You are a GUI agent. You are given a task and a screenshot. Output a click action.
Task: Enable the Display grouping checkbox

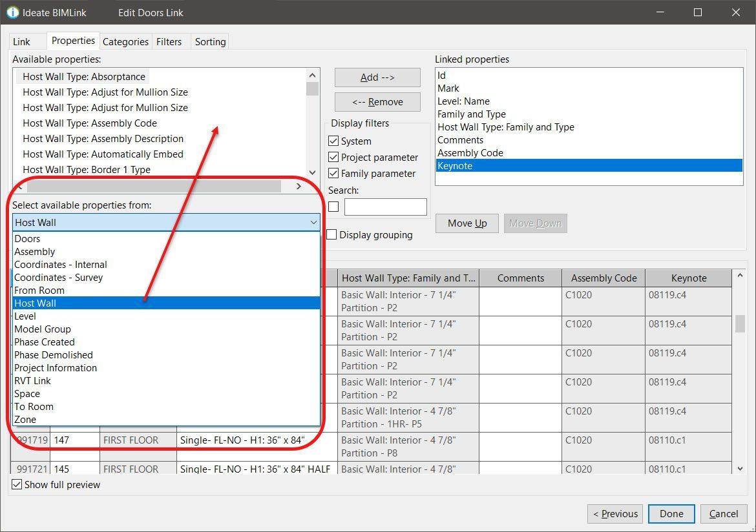pyautogui.click(x=331, y=234)
